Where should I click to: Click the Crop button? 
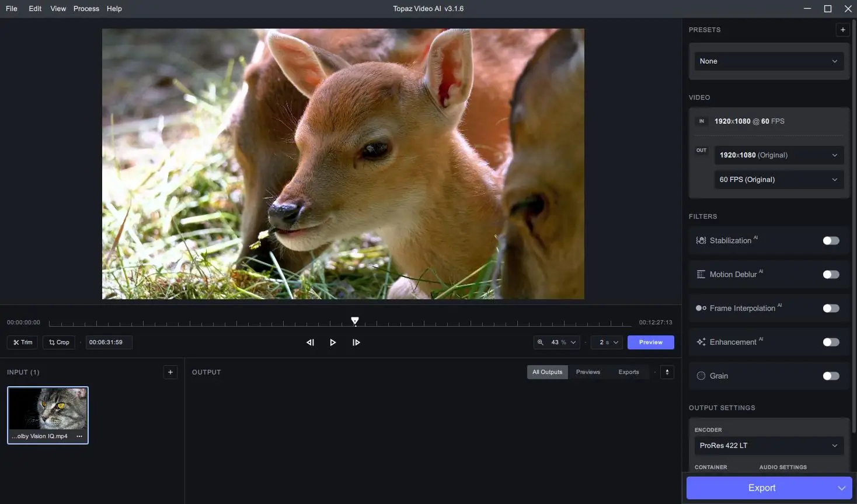[x=59, y=342]
